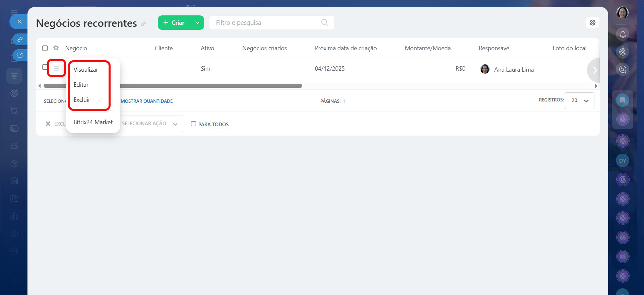Choose Excluir from the context menu
Viewport: 644px width, 295px height.
coord(82,100)
